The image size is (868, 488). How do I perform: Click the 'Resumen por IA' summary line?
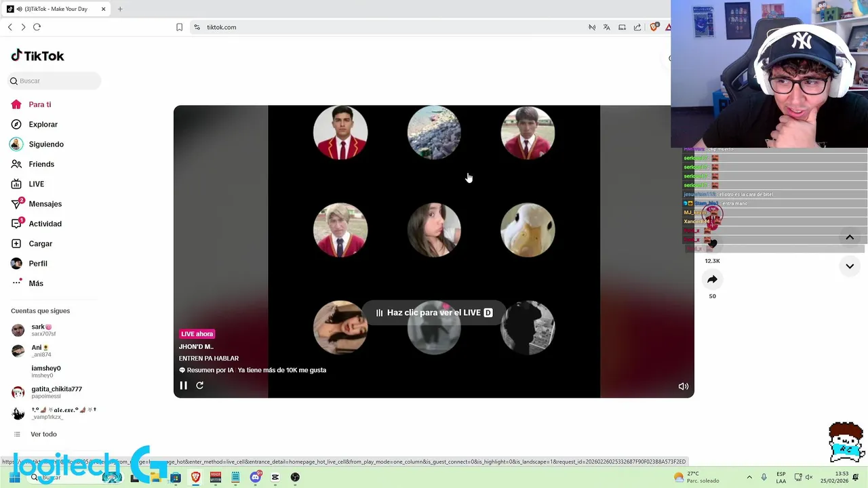coord(252,370)
